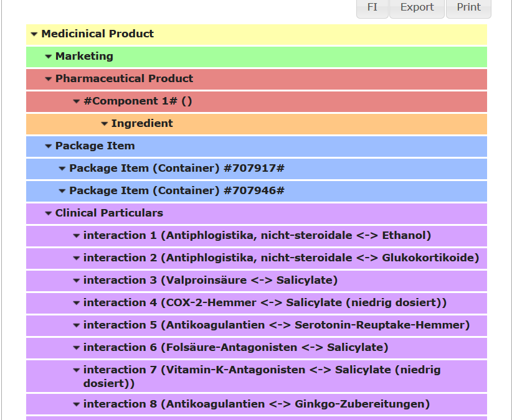The width and height of the screenshot is (512, 420).
Task: Select interaction 3 Valproinsäure row
Action: (x=210, y=280)
